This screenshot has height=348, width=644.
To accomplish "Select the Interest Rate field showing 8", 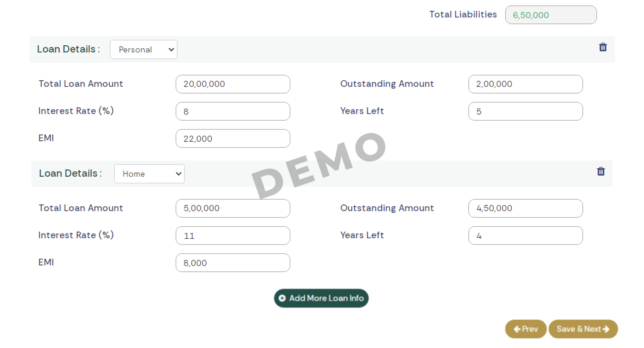I will 232,112.
